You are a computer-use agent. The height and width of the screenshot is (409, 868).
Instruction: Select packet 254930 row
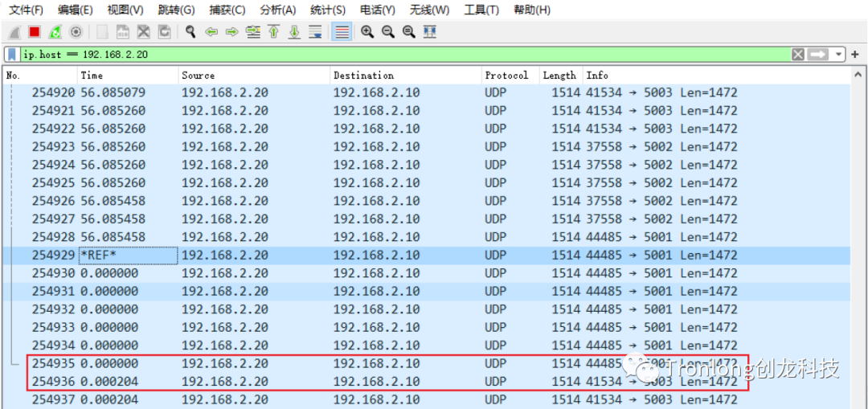(427, 273)
